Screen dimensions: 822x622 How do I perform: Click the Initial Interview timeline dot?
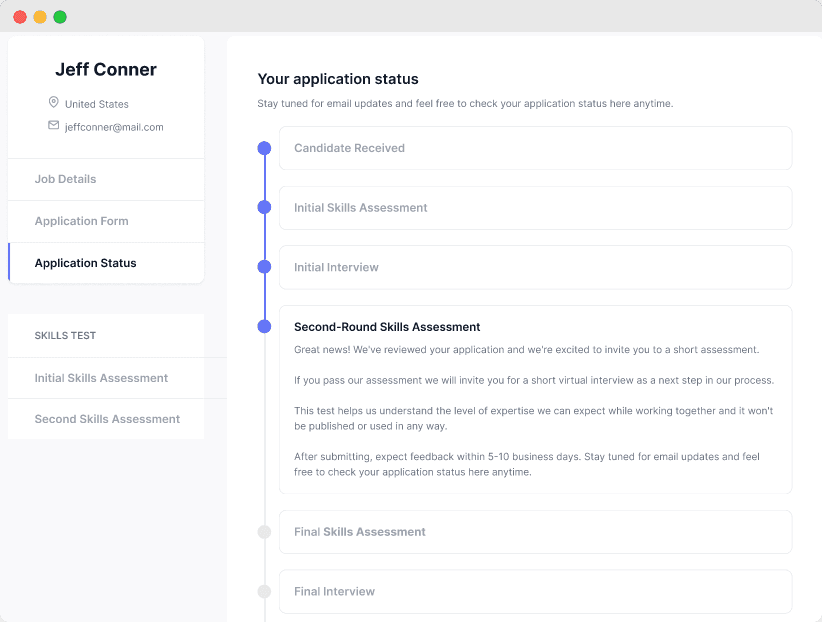[x=264, y=267]
